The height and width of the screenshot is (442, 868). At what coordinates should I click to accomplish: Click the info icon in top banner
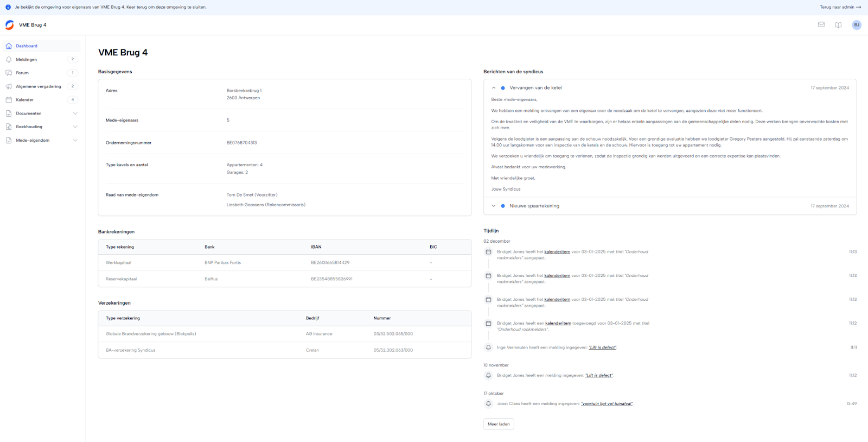(8, 7)
